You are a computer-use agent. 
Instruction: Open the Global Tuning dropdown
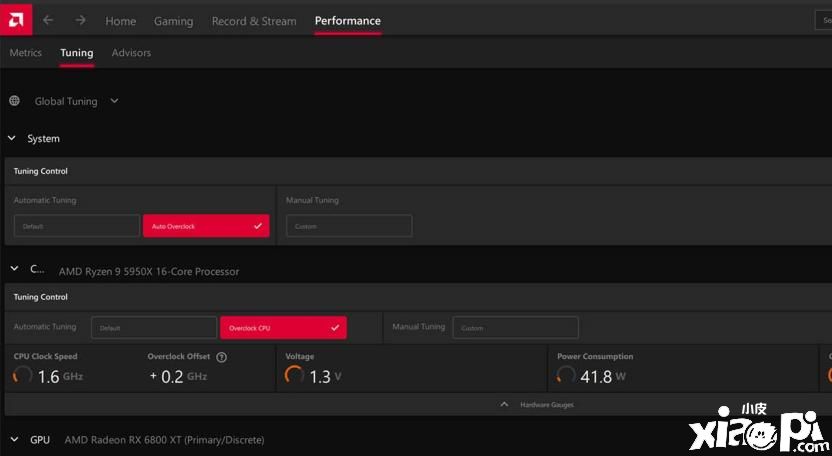[76, 101]
